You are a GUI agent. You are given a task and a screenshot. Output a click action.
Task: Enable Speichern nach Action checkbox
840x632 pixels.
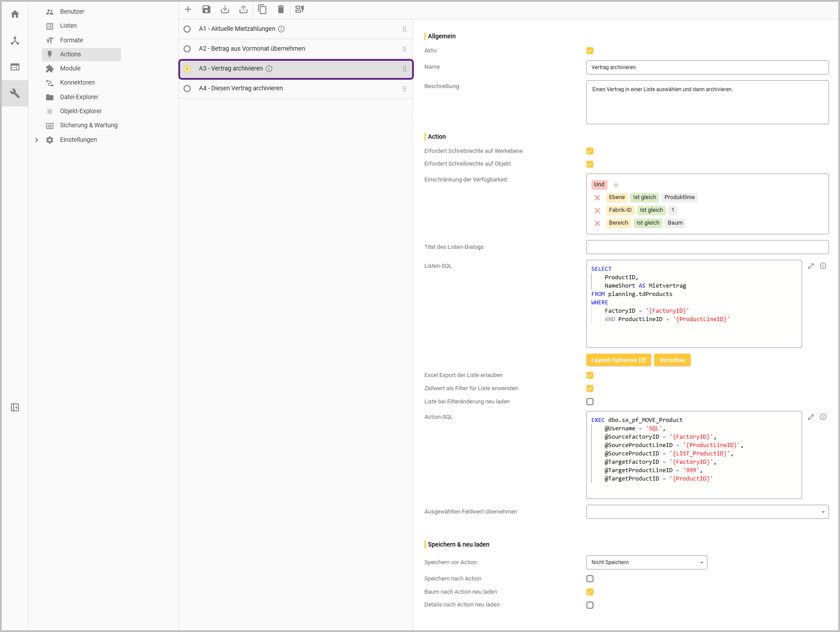pos(590,579)
